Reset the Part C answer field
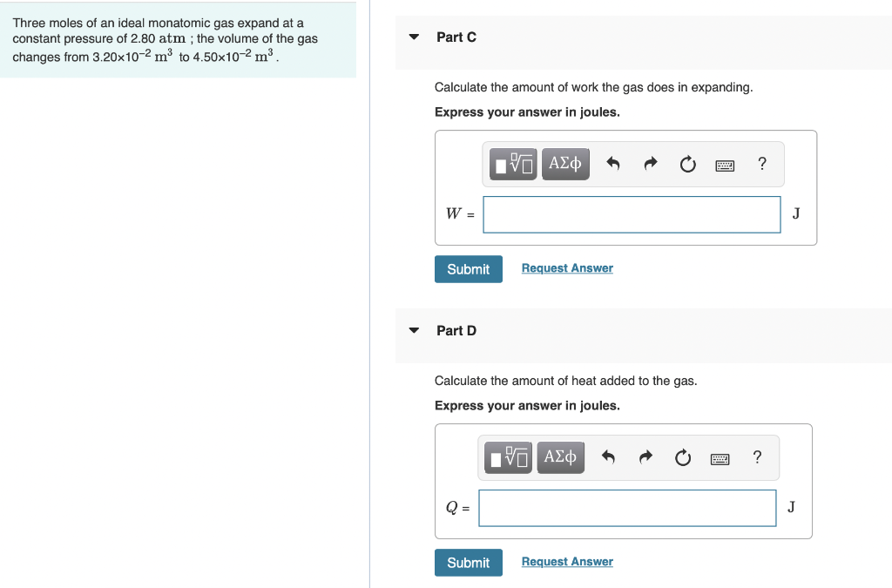The width and height of the screenshot is (892, 588). (687, 164)
